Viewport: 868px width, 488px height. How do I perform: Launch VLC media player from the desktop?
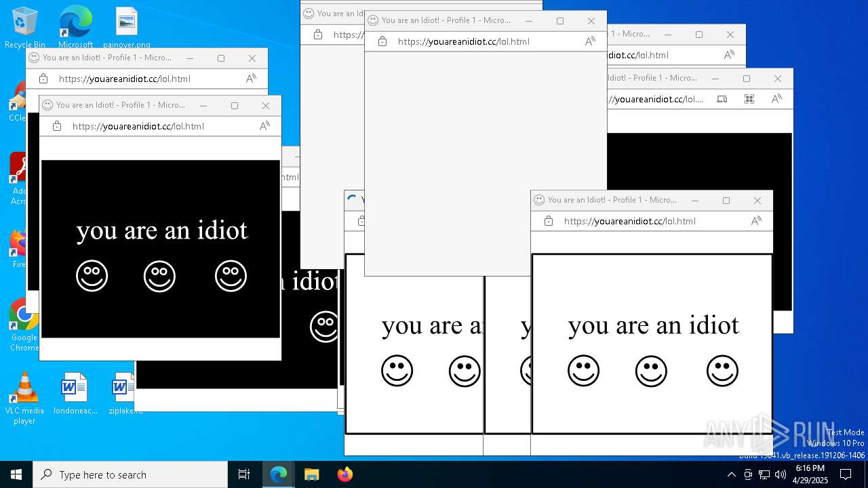coord(24,399)
